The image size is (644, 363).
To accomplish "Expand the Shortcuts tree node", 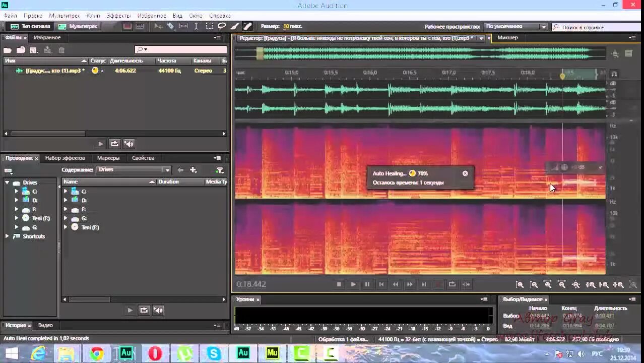I will (x=8, y=236).
